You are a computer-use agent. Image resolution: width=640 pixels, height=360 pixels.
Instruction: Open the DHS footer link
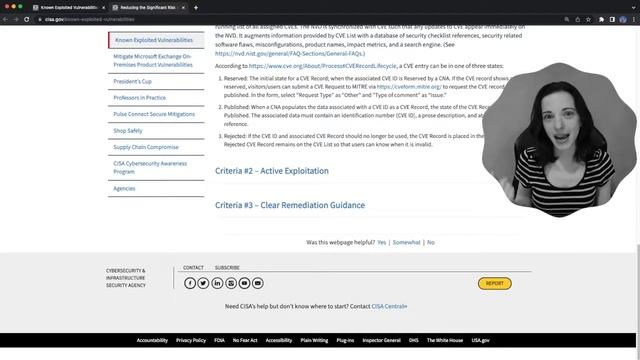(413, 340)
